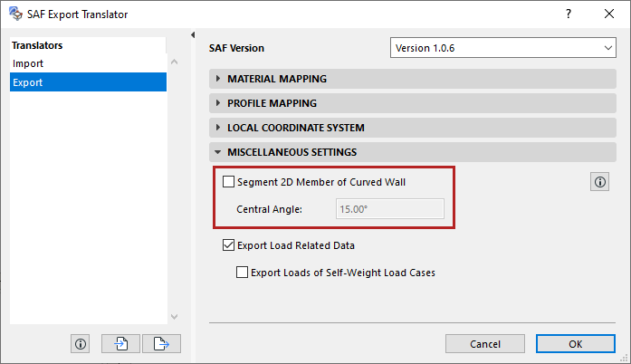Collapse the left panel with the arrow
The image size is (631, 364).
192,35
